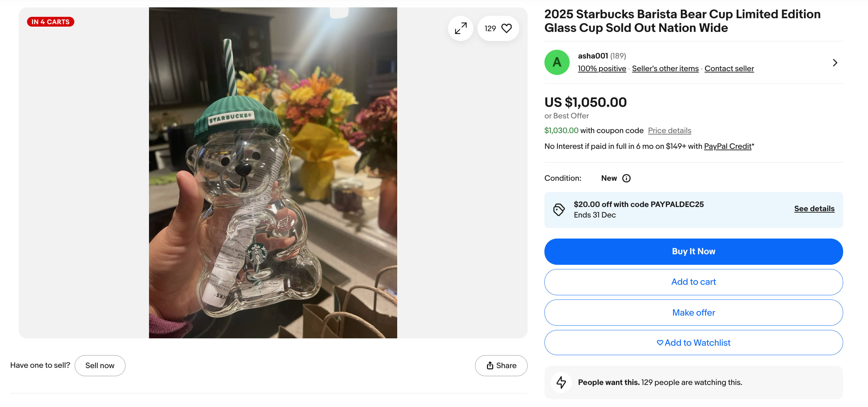Open the 100% positive feedback link
This screenshot has height=407, width=868.
602,69
